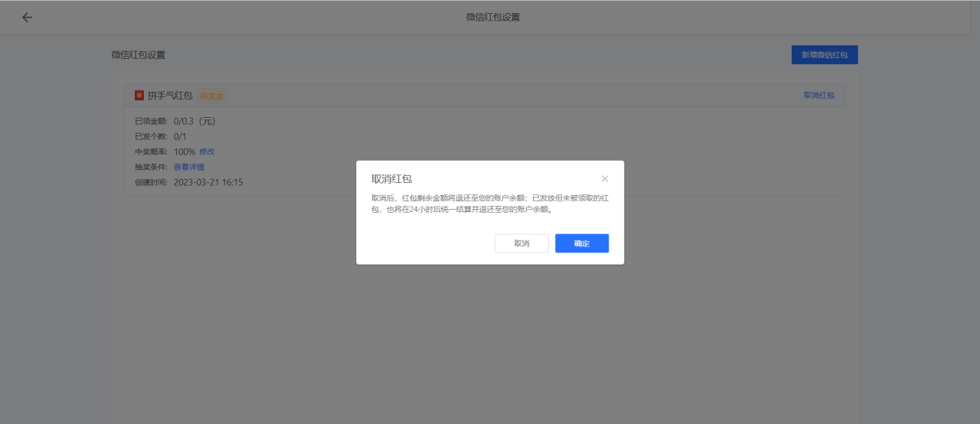Confirm with the 确定 button
This screenshot has height=424, width=980.
[x=582, y=243]
